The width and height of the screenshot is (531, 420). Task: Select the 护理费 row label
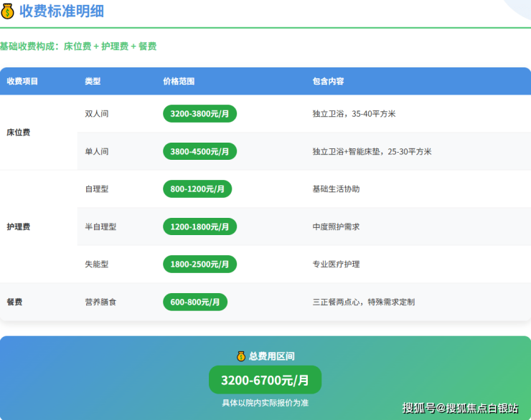[x=18, y=226]
